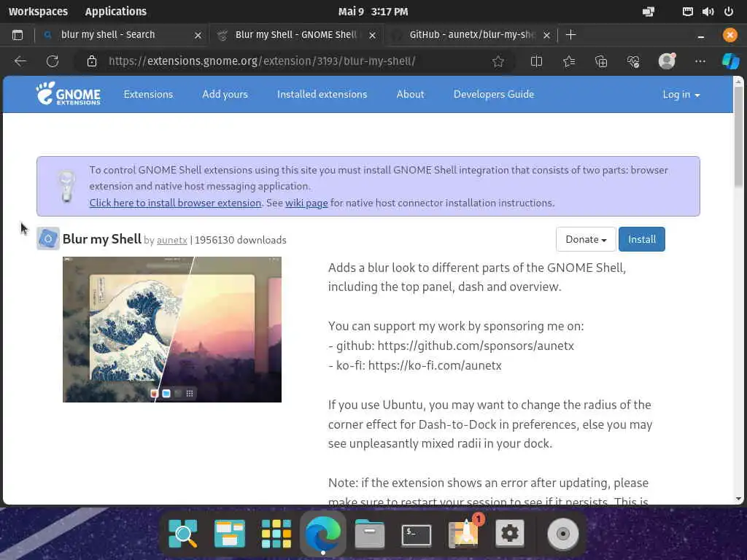Open the disc icon in dock
Image resolution: width=747 pixels, height=560 pixels.
[562, 533]
